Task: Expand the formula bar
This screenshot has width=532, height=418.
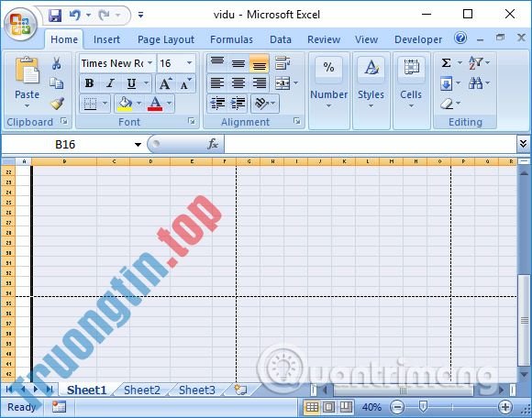Action: [x=523, y=144]
